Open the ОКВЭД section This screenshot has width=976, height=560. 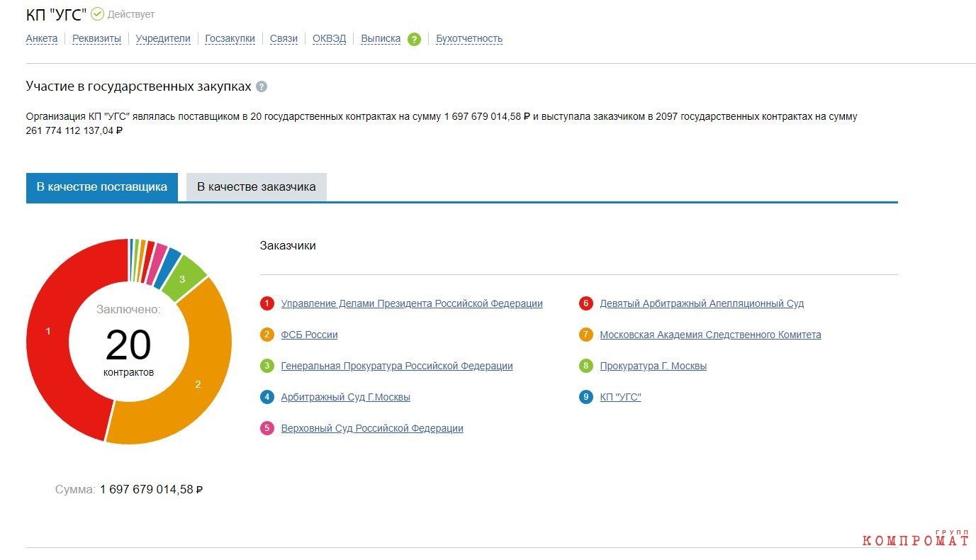(x=330, y=39)
